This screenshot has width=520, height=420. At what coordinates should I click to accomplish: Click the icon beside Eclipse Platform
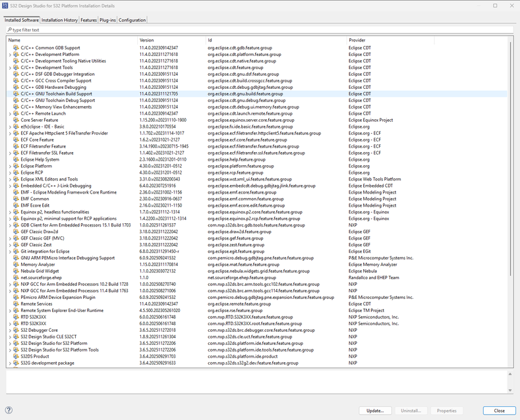point(16,166)
